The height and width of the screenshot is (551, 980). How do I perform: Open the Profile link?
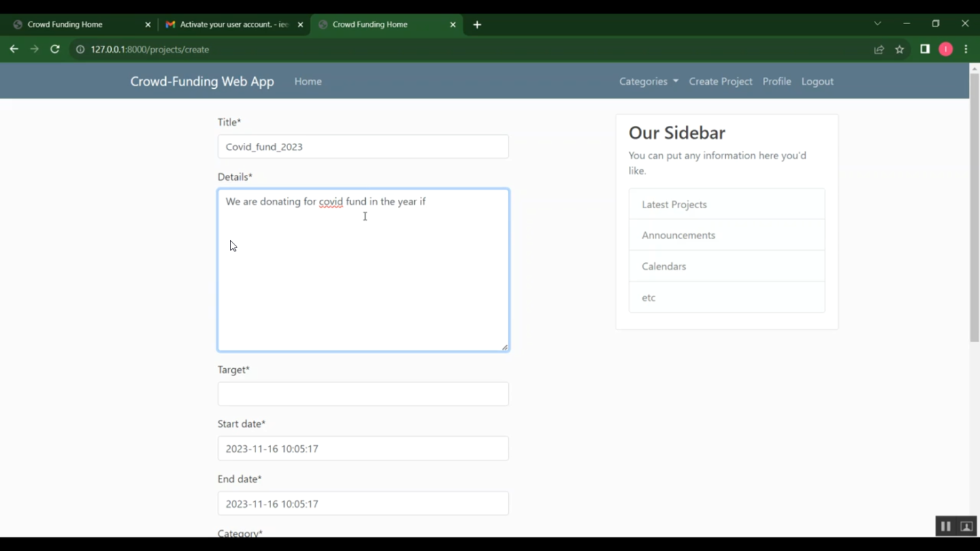point(776,82)
